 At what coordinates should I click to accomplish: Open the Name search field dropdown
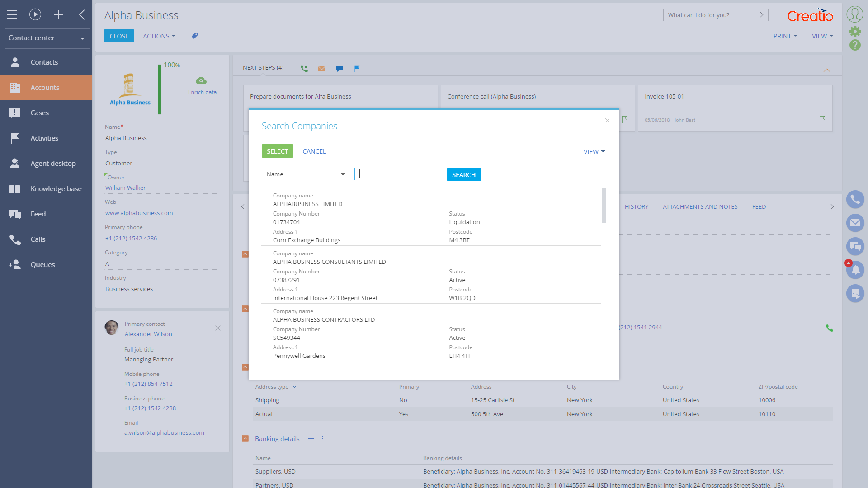(306, 174)
